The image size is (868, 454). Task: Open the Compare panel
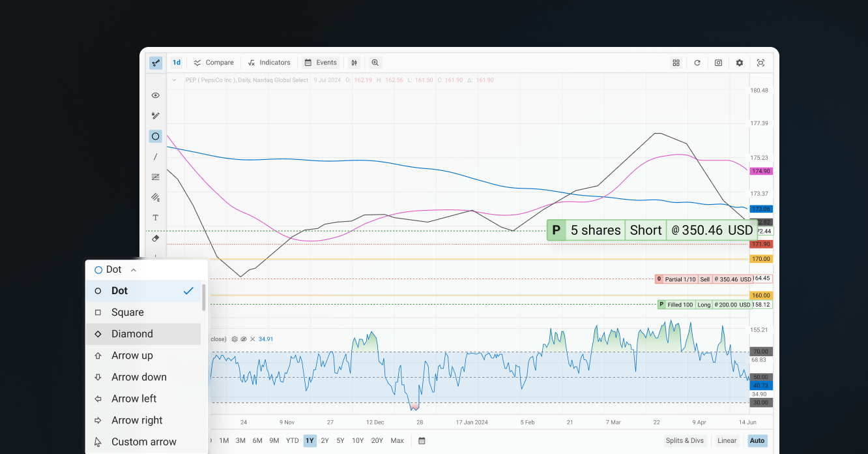214,63
